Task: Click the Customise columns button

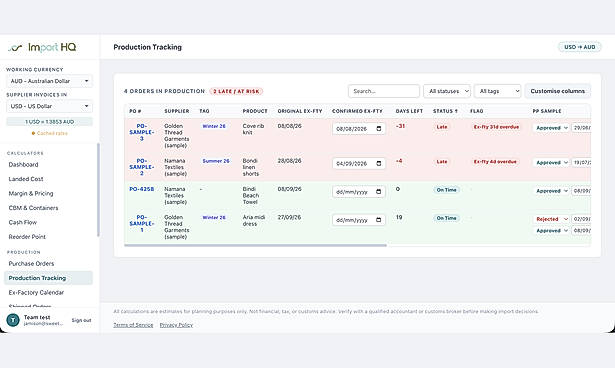Action: click(557, 91)
